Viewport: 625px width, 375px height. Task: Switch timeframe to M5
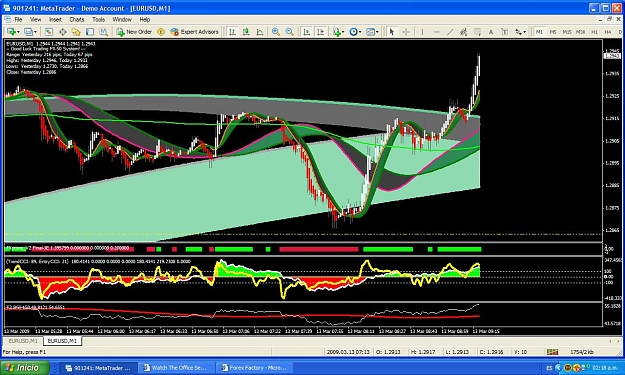click(553, 32)
